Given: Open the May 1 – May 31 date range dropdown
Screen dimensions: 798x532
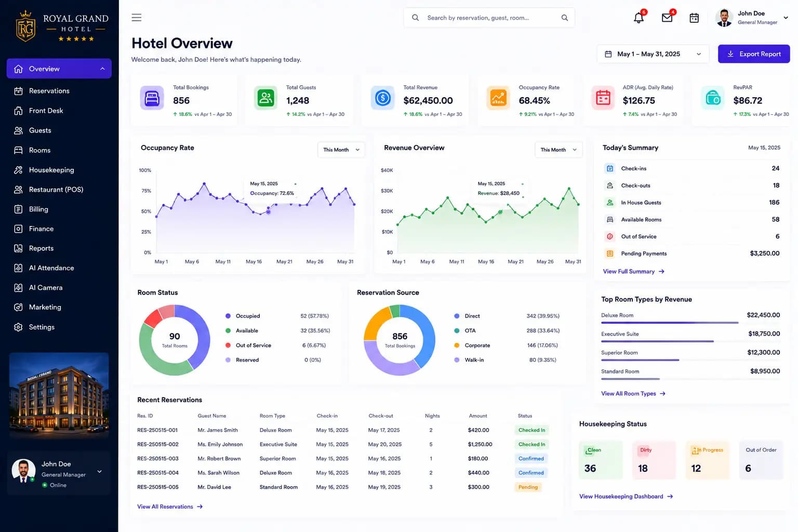Looking at the screenshot, I should [653, 54].
